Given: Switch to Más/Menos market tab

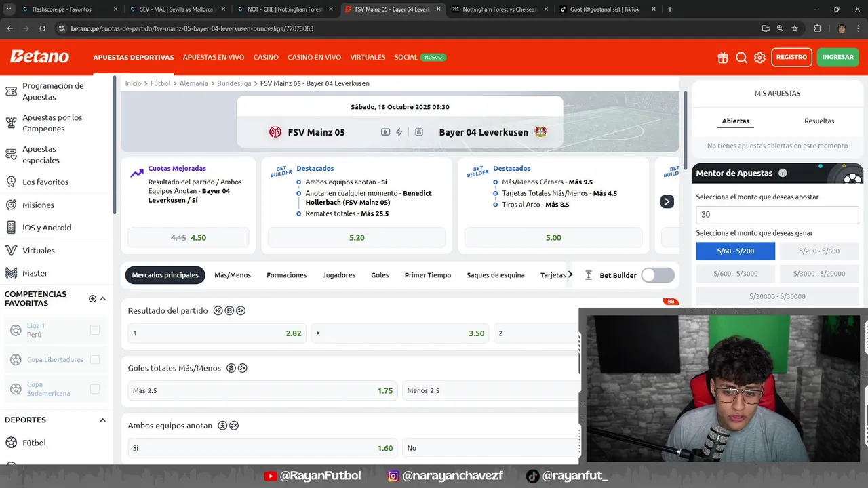Looking at the screenshot, I should (233, 275).
